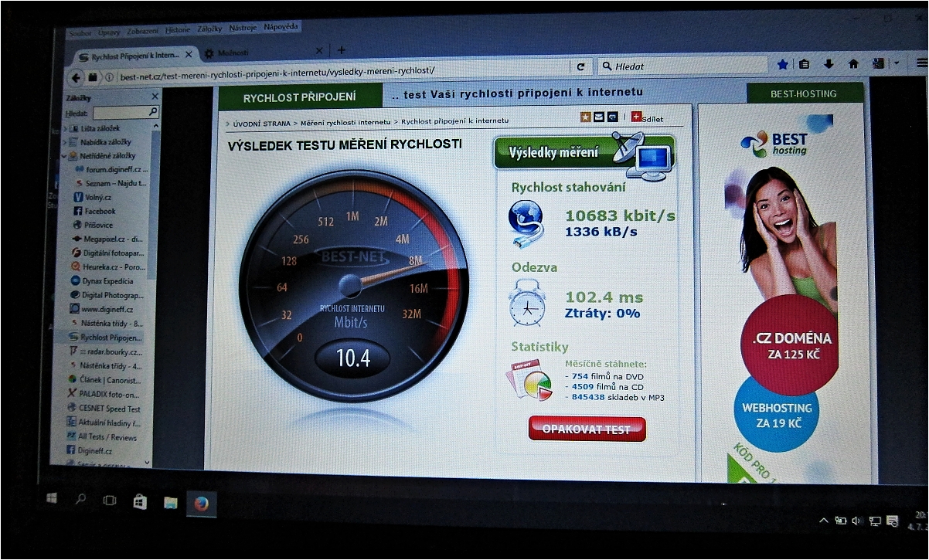
Task: Open Microsoft Store from the taskbar
Action: pos(140,502)
